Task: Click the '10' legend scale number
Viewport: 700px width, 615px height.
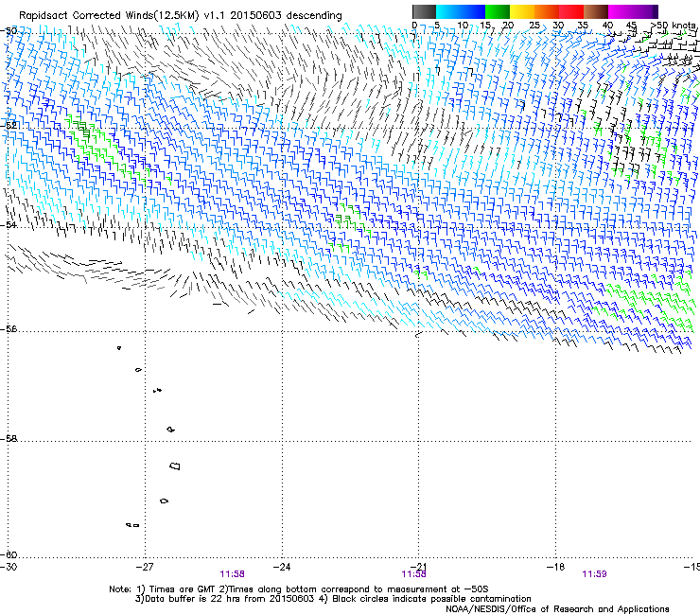Action: point(463,25)
